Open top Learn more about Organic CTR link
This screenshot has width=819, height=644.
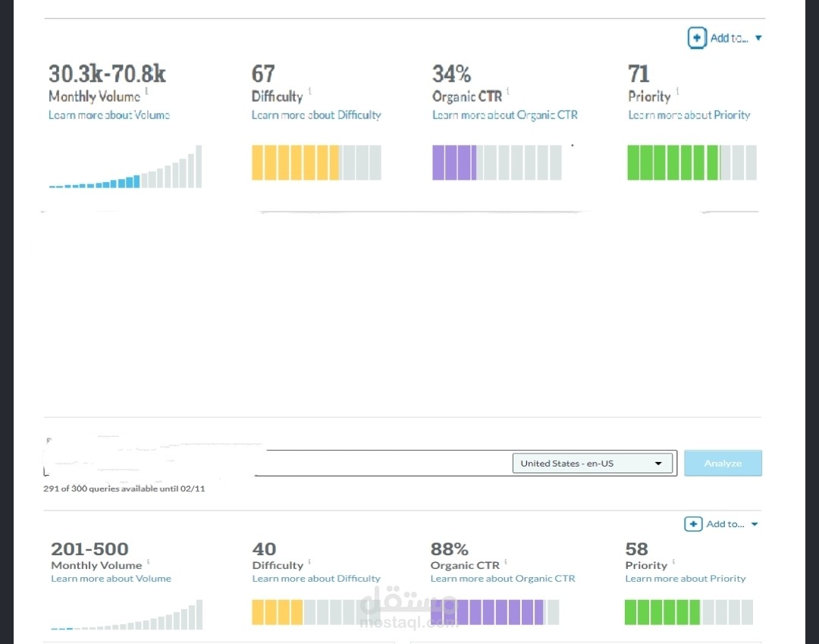point(504,115)
